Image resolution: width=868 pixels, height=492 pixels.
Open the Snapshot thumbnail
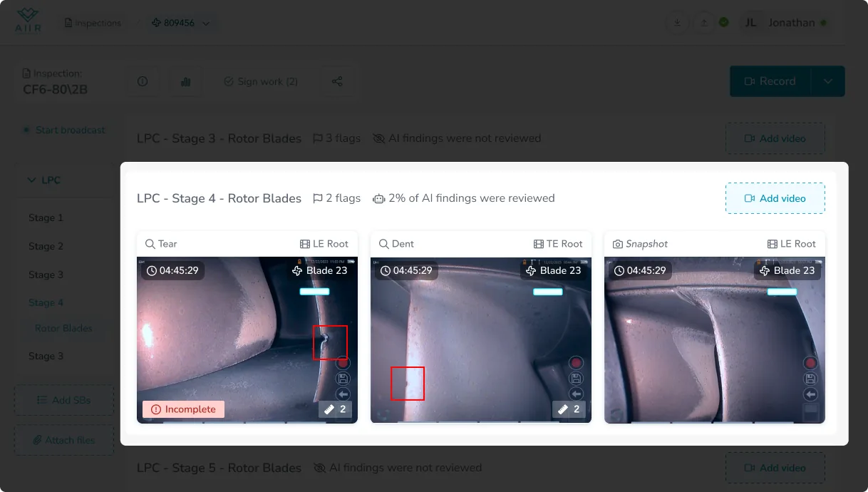pyautogui.click(x=715, y=340)
